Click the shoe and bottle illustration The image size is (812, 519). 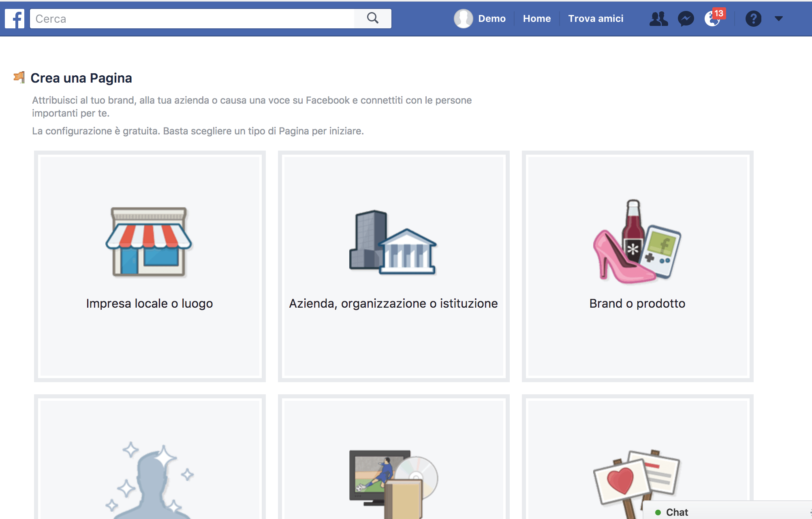click(x=637, y=242)
